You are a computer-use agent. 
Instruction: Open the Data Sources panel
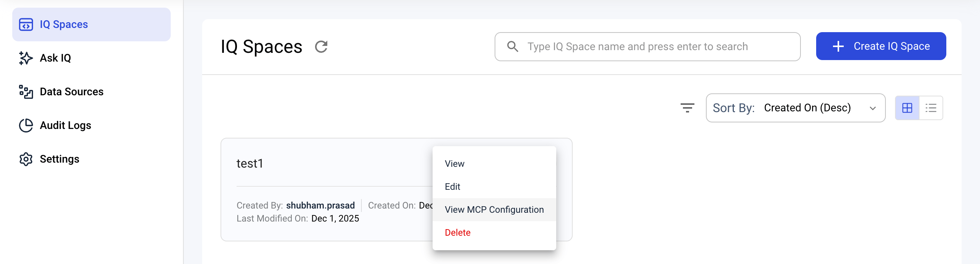click(71, 91)
